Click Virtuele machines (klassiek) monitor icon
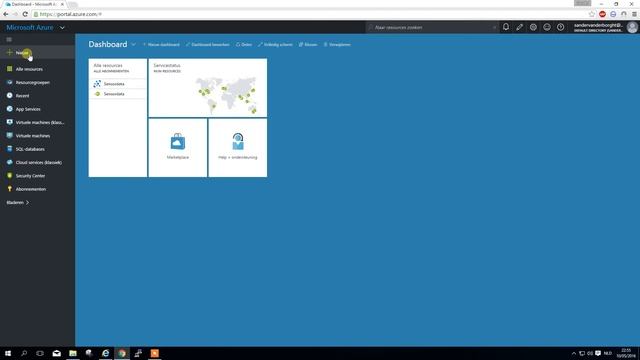 9,122
